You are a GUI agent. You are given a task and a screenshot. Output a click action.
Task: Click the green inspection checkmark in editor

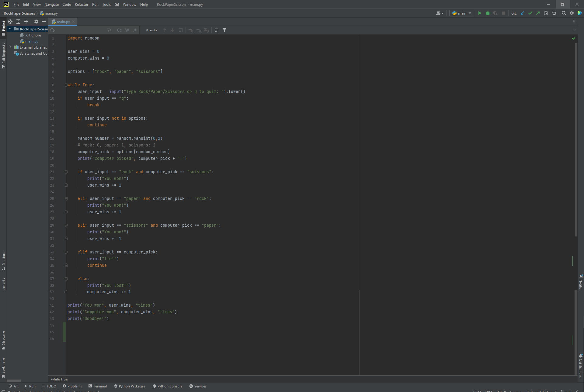pyautogui.click(x=574, y=38)
